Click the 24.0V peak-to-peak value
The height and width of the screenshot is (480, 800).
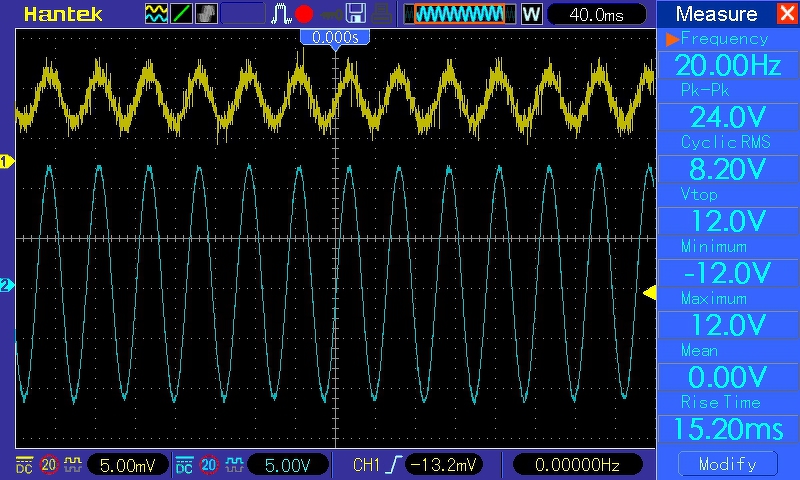pyautogui.click(x=728, y=117)
